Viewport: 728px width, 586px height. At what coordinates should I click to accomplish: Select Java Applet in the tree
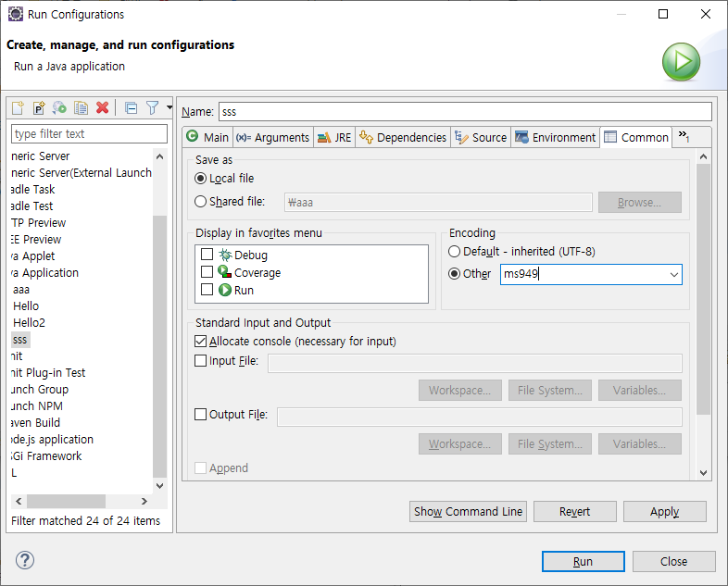click(33, 256)
